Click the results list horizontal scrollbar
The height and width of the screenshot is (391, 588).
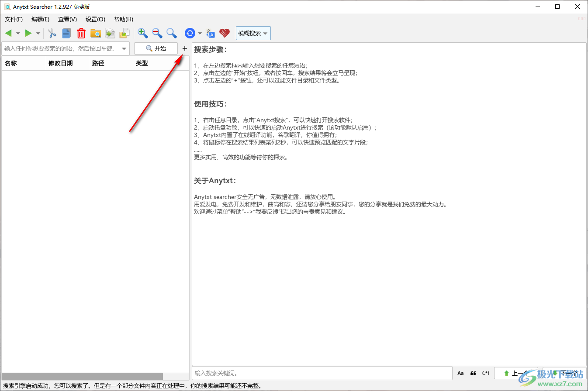click(x=83, y=376)
